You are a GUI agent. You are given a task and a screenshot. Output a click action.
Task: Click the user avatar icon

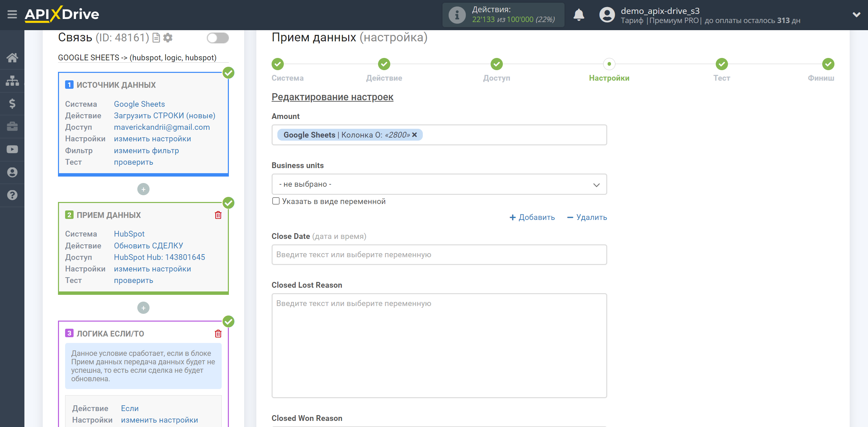click(x=607, y=15)
